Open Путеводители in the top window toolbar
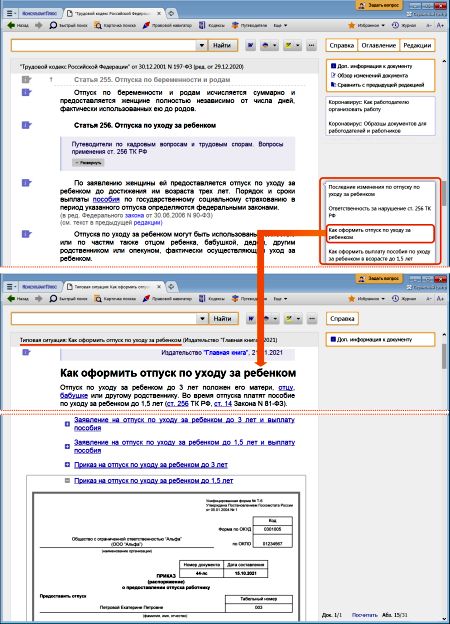 249,25
